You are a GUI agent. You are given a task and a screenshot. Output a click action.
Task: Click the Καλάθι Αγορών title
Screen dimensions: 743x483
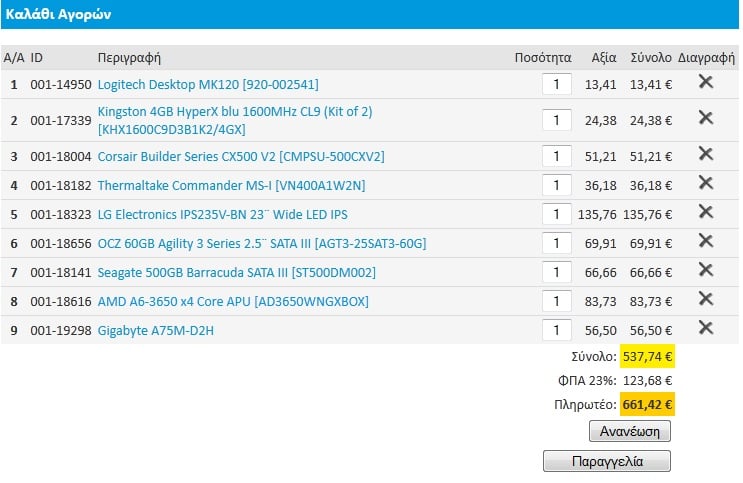coord(59,14)
